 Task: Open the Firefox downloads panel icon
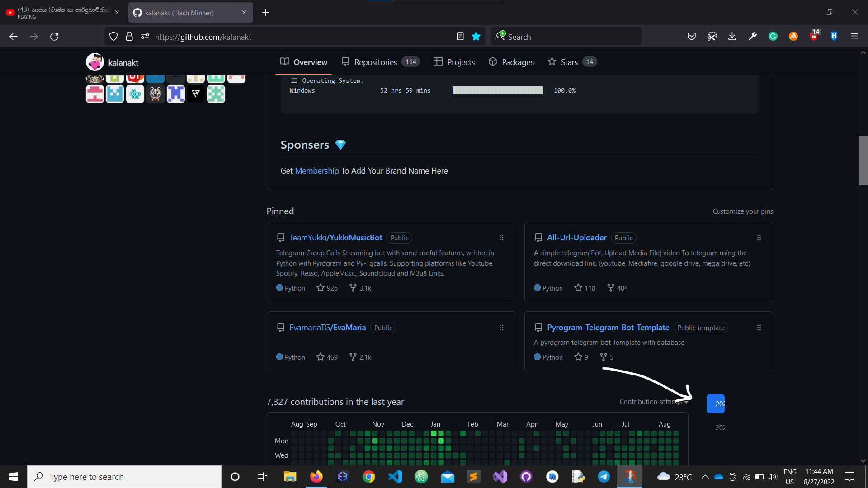point(732,37)
